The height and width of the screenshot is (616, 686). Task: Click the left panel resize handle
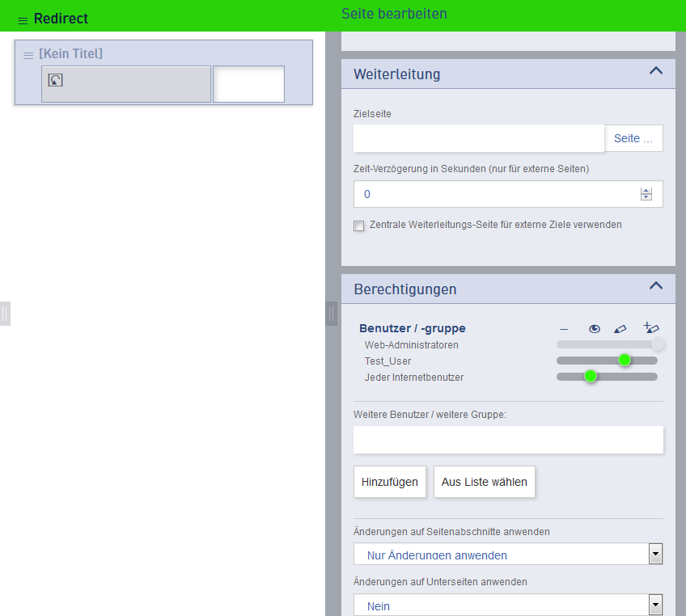click(5, 314)
